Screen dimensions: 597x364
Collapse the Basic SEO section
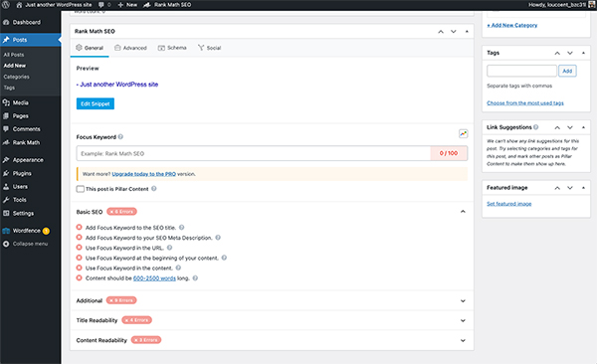pyautogui.click(x=463, y=211)
